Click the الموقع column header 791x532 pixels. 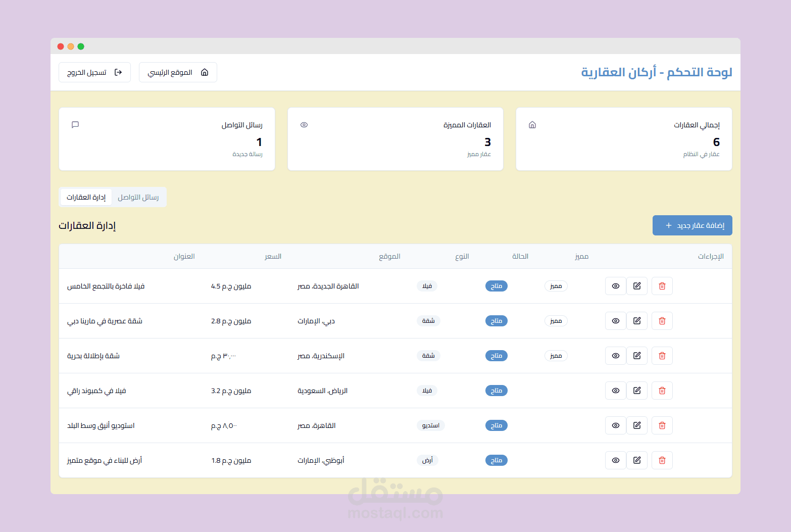(x=390, y=256)
